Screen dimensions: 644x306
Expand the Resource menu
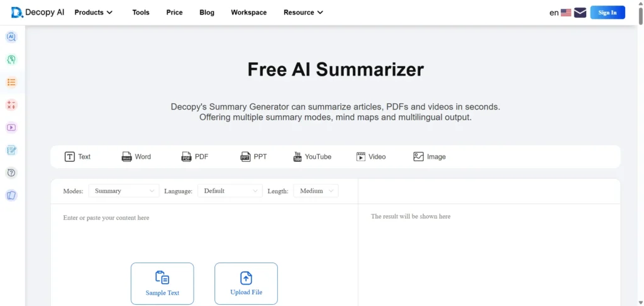pos(303,13)
